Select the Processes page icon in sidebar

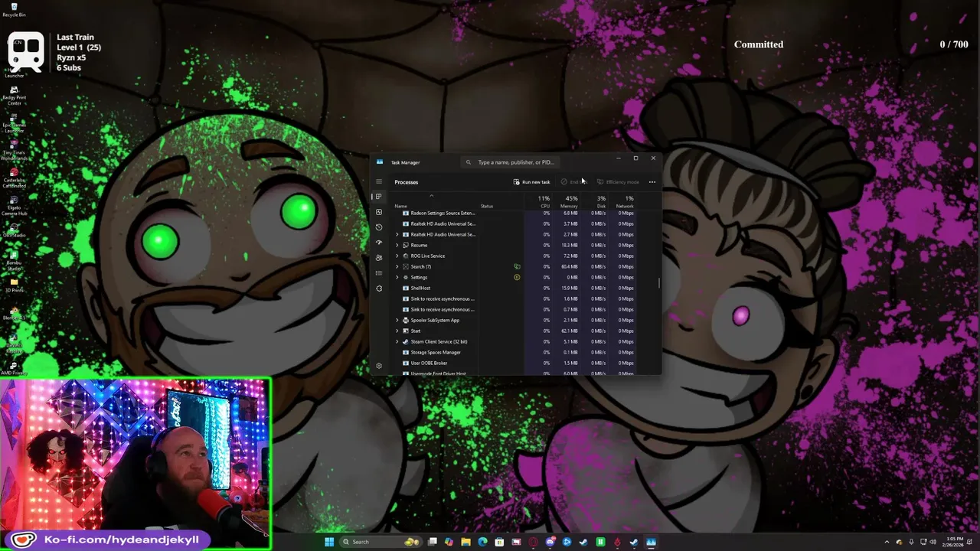coord(379,197)
